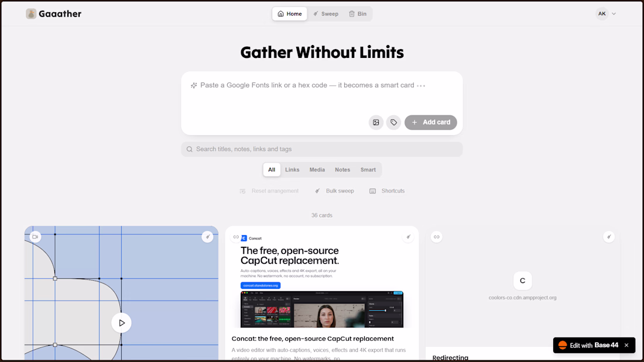644x362 pixels.
Task: Open the Home tab
Action: tap(290, 14)
